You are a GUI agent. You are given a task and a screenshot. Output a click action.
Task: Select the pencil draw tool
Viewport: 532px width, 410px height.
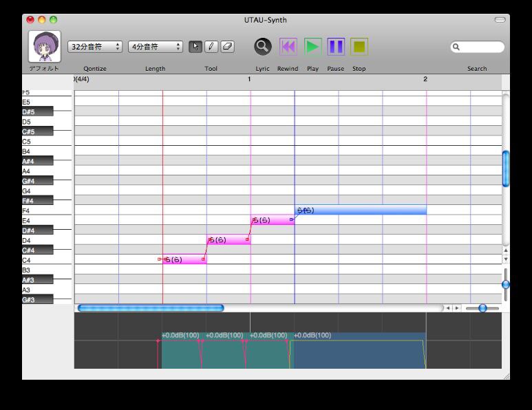211,47
